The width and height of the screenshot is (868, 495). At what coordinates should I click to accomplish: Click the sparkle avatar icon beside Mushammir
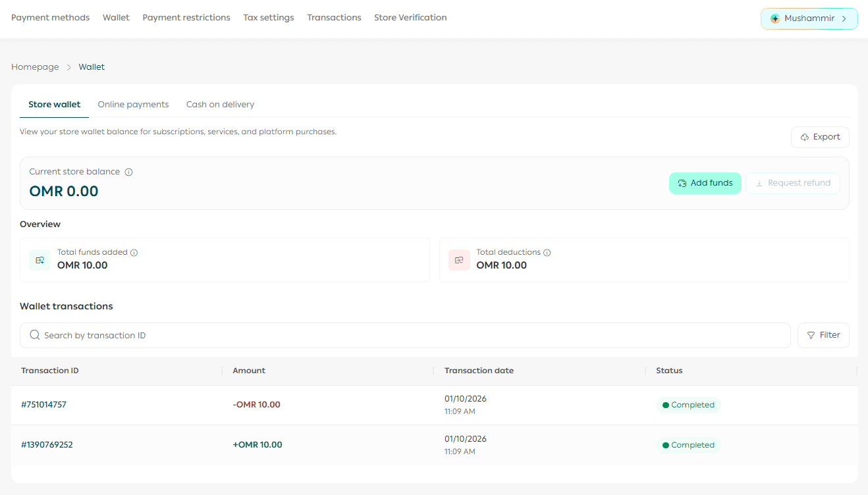pos(775,18)
